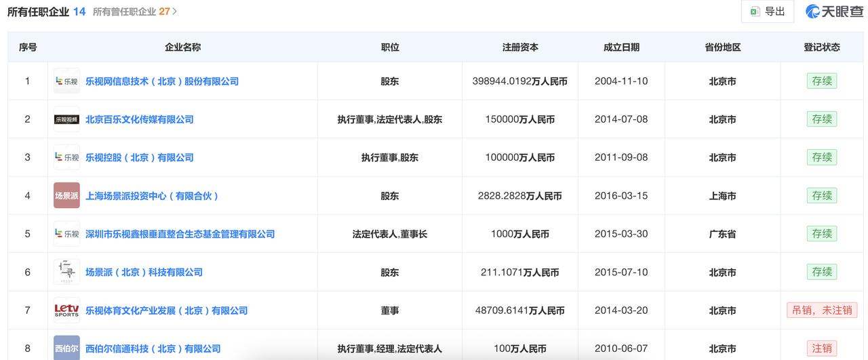Screen dimensions: 868x360
Task: Click the 企业名称 column header
Action: [x=183, y=47]
